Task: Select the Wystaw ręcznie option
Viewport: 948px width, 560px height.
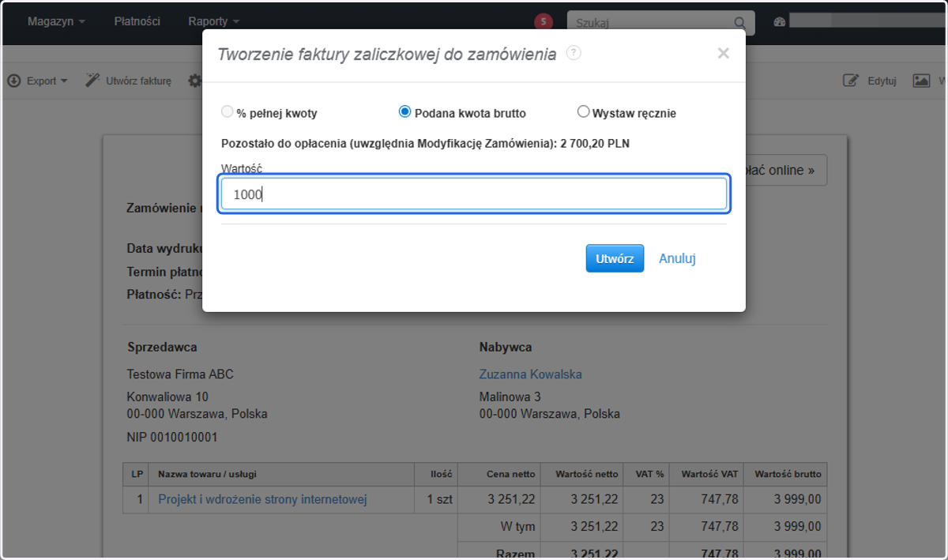Action: pos(584,112)
